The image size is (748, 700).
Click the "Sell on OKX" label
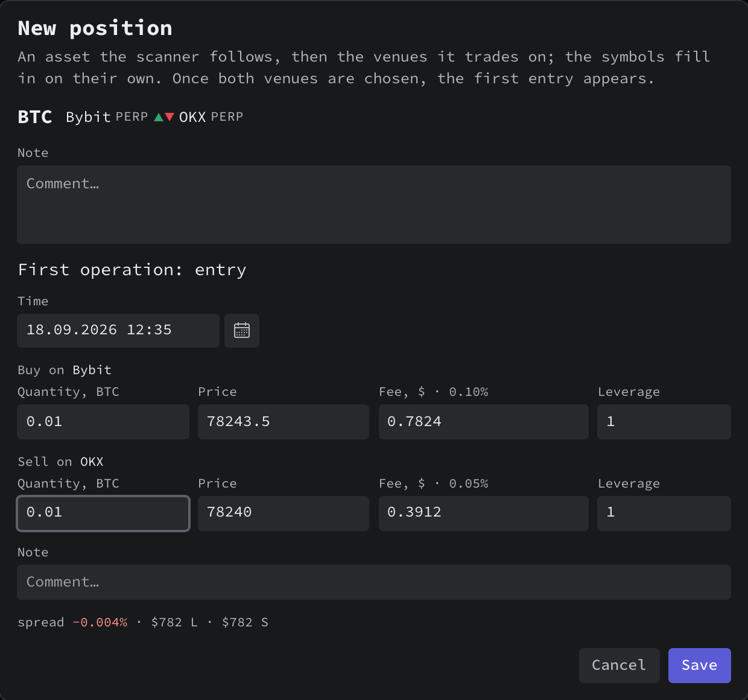point(60,462)
